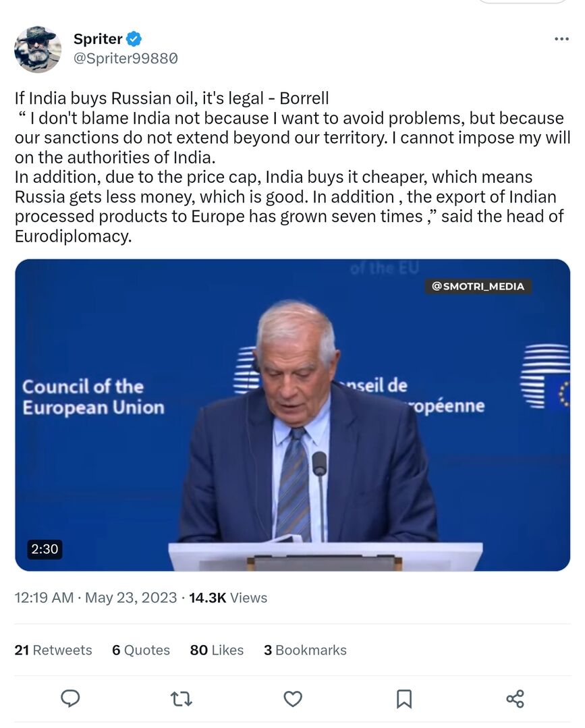Click the @SMOTRI_MEDIA watermark on video
The height and width of the screenshot is (728, 585).
click(478, 286)
